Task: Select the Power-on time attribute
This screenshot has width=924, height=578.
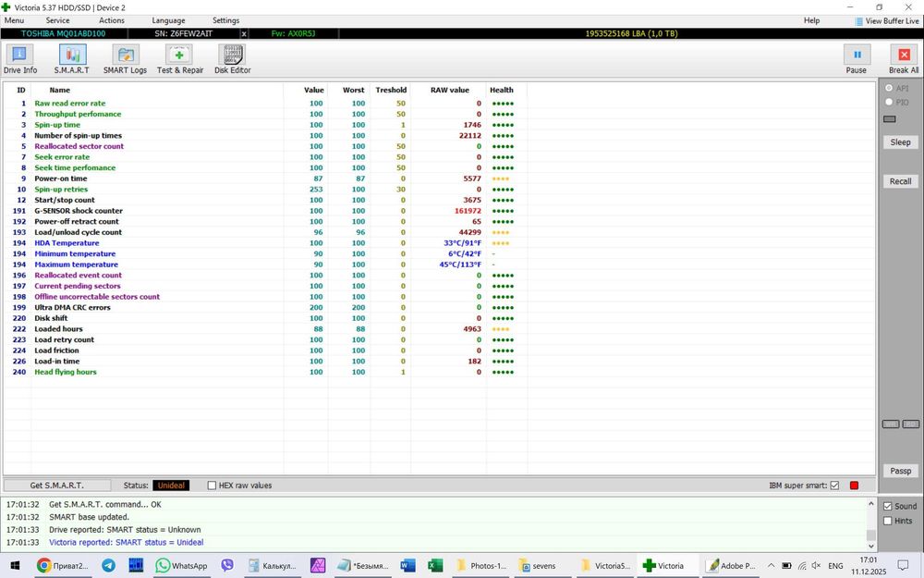Action: click(264, 178)
